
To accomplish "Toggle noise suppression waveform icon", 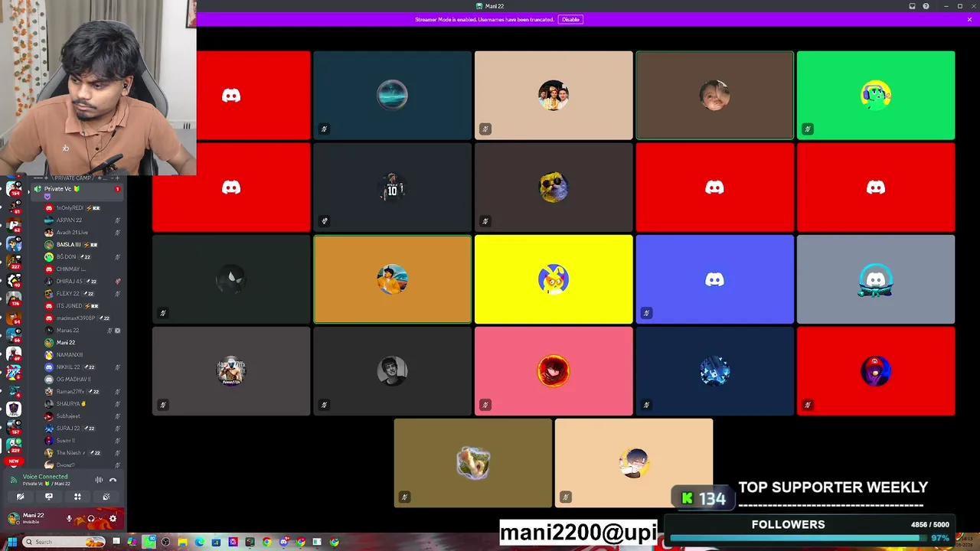I will click(x=99, y=480).
